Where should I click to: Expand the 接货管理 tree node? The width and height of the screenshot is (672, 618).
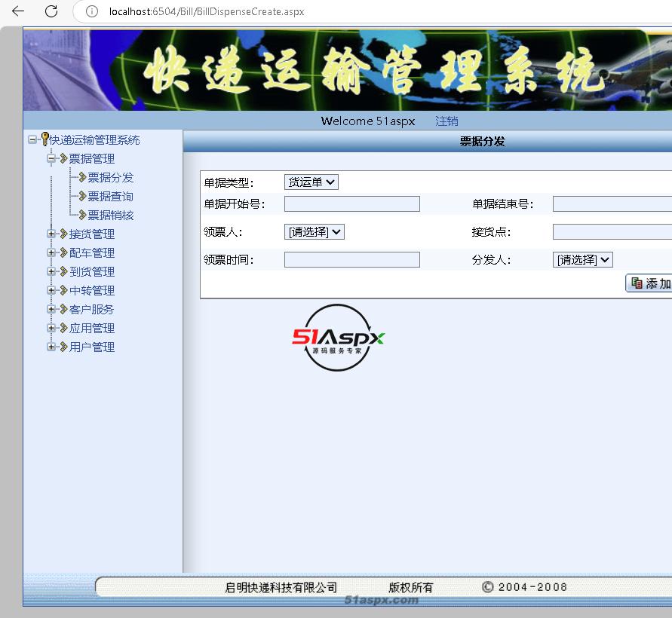[x=51, y=234]
